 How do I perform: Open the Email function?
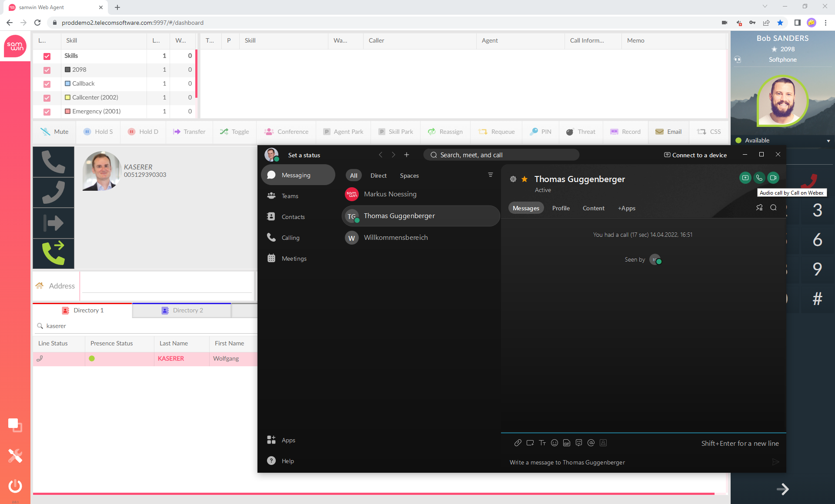coord(668,132)
